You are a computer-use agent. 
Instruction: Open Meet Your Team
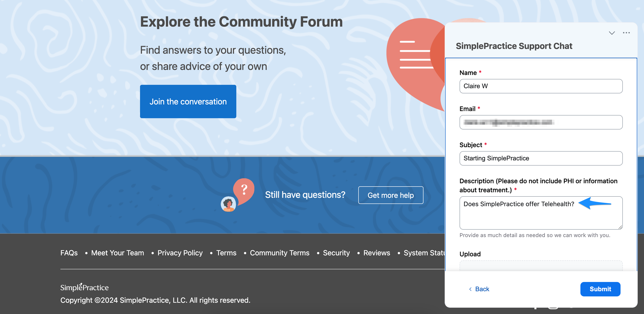point(117,253)
